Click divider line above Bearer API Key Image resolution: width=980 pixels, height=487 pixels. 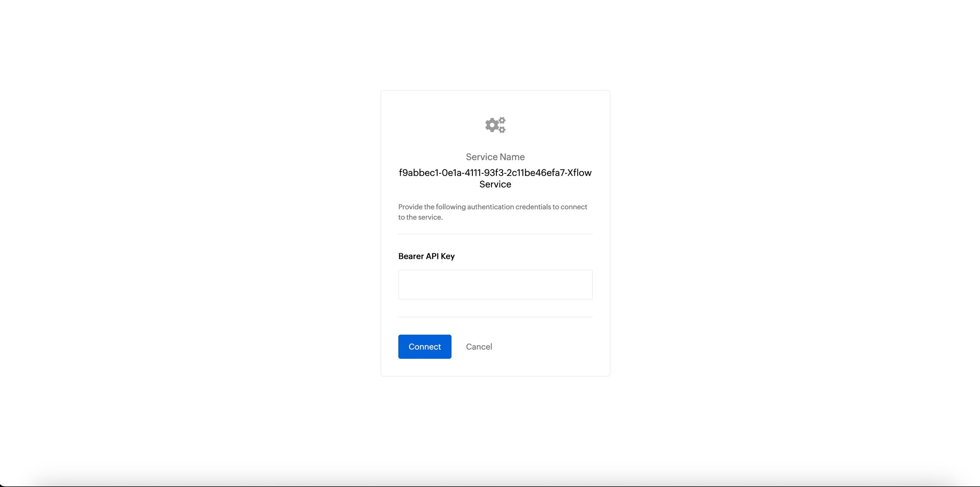[x=495, y=234]
